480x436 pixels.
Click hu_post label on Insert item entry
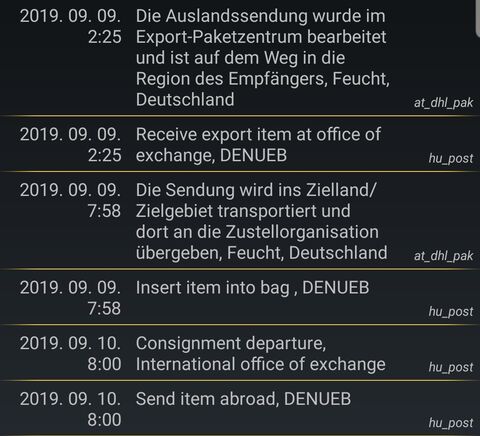click(451, 311)
